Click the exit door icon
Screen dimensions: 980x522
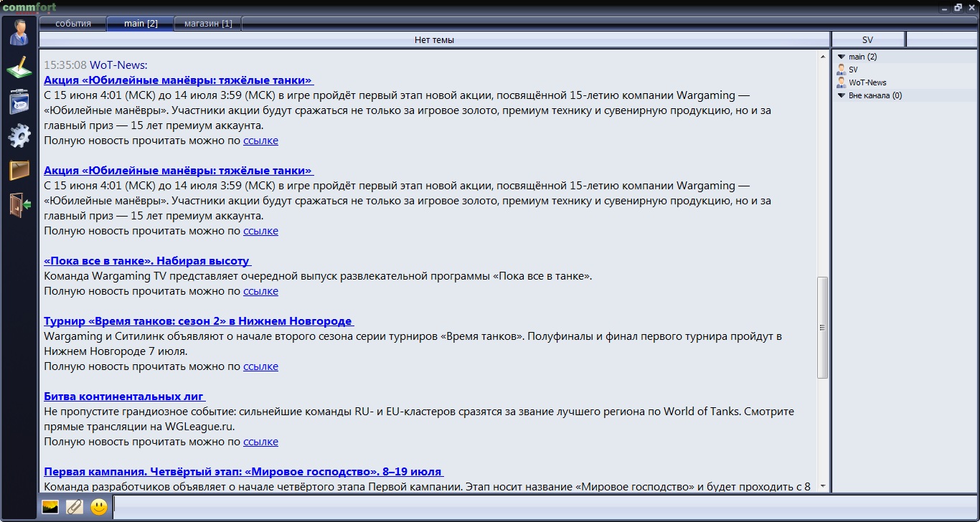tap(19, 204)
